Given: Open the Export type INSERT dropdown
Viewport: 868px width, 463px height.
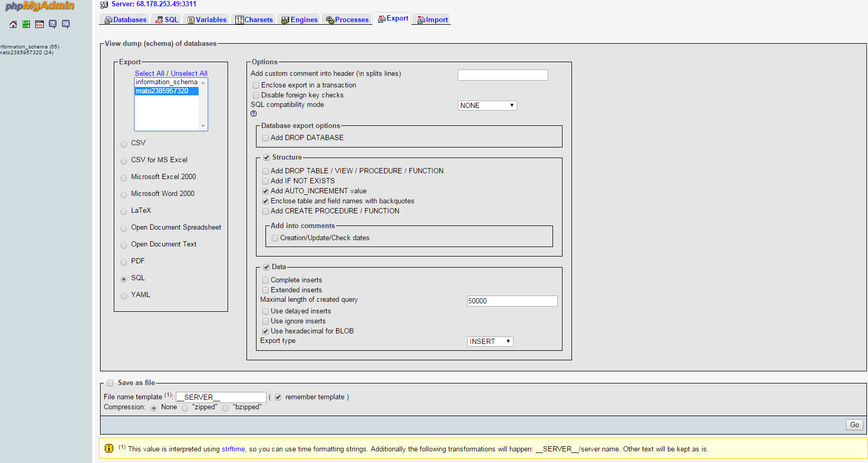Looking at the screenshot, I should (x=490, y=341).
